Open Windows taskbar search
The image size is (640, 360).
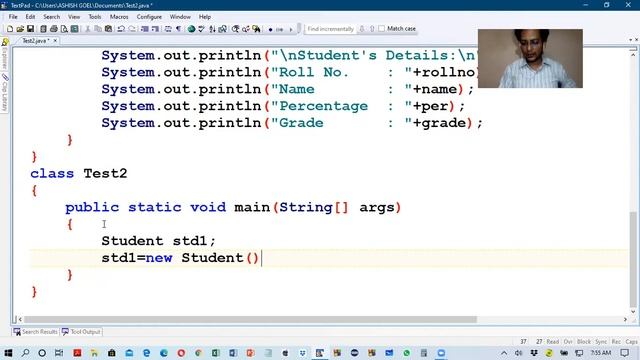click(x=25, y=353)
